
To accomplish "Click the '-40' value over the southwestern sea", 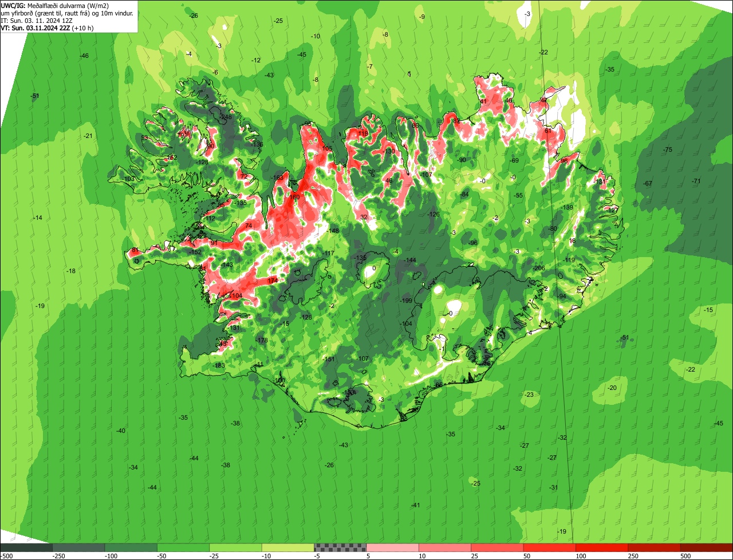I will point(120,431).
